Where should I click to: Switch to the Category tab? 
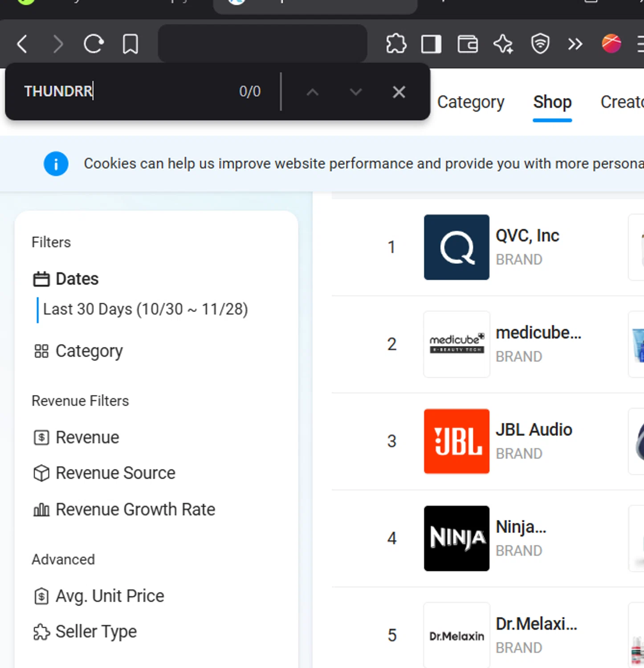point(471,102)
